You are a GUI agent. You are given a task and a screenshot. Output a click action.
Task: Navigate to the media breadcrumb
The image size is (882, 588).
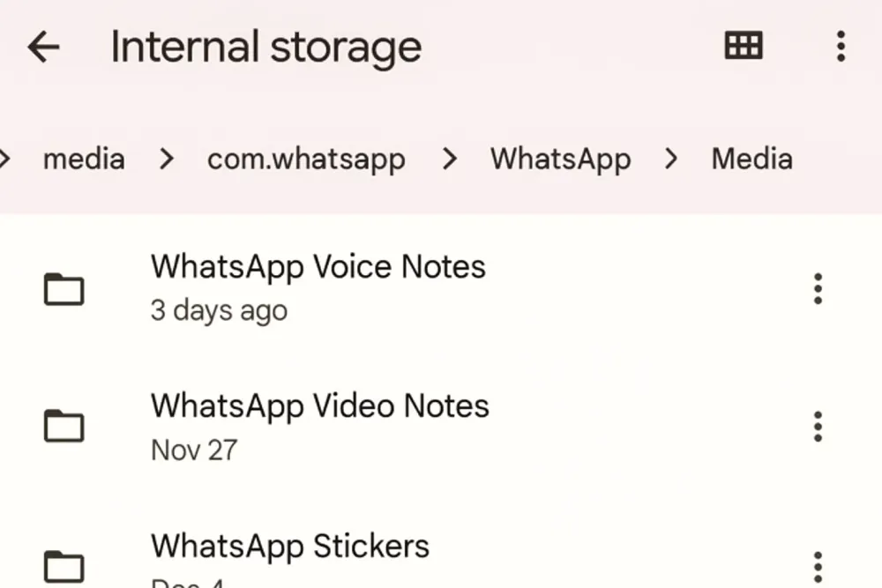(84, 160)
